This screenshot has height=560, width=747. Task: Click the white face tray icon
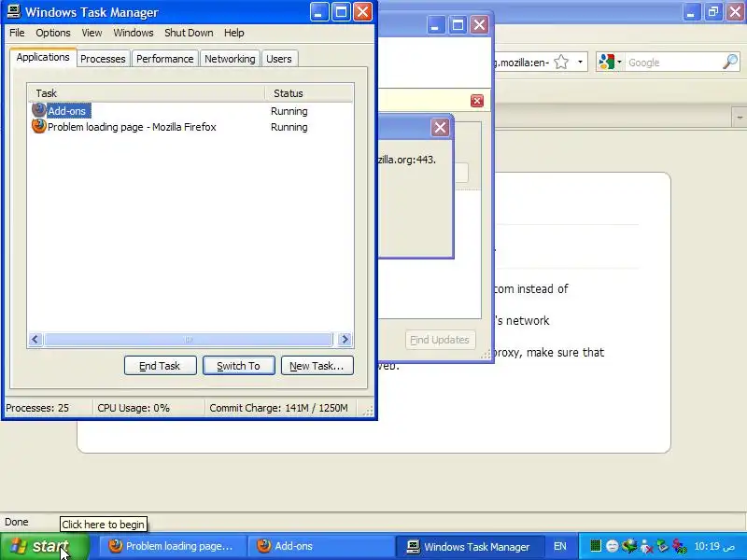pyautogui.click(x=613, y=546)
